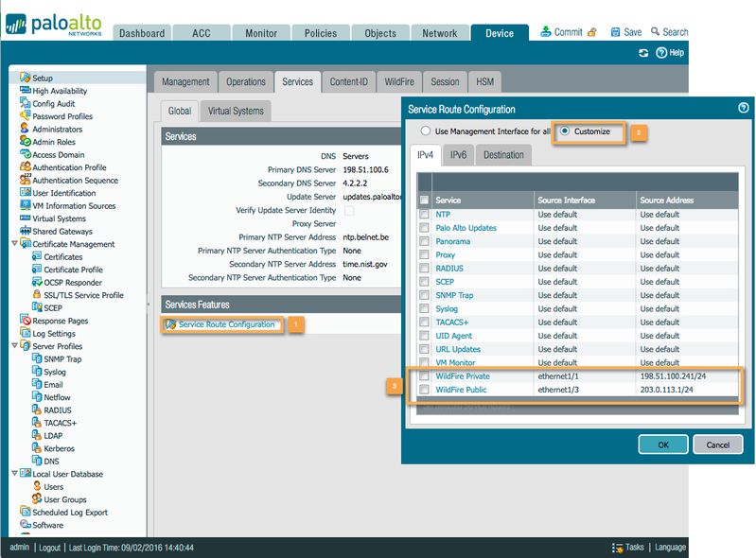This screenshot has height=558, width=756.
Task: Click the Setup icon in sidebar
Action: click(25, 78)
